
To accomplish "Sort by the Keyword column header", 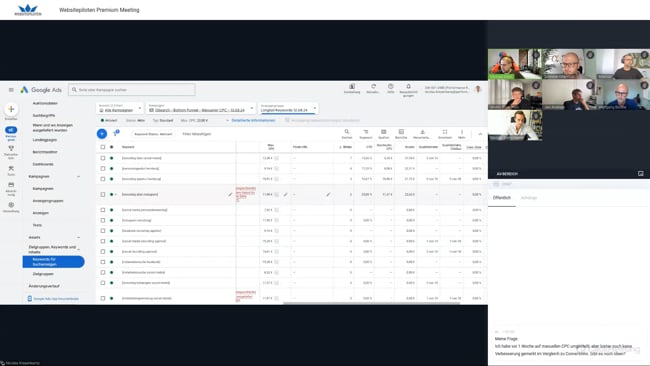I will [x=128, y=147].
